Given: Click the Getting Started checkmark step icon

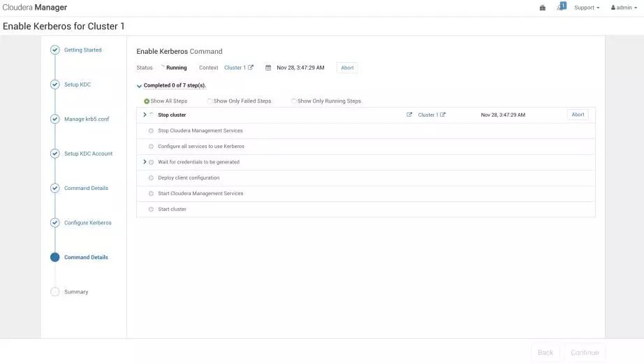Looking at the screenshot, I should point(54,50).
